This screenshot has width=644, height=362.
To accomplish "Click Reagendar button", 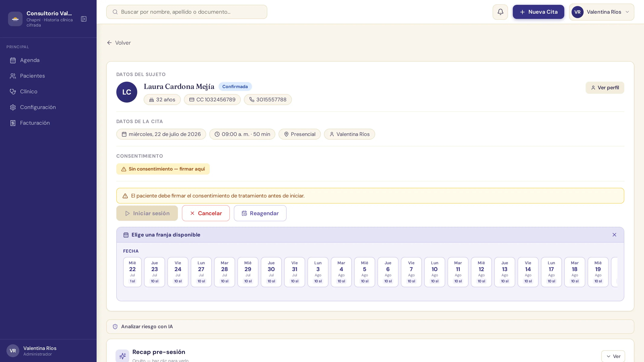I will pos(260,213).
